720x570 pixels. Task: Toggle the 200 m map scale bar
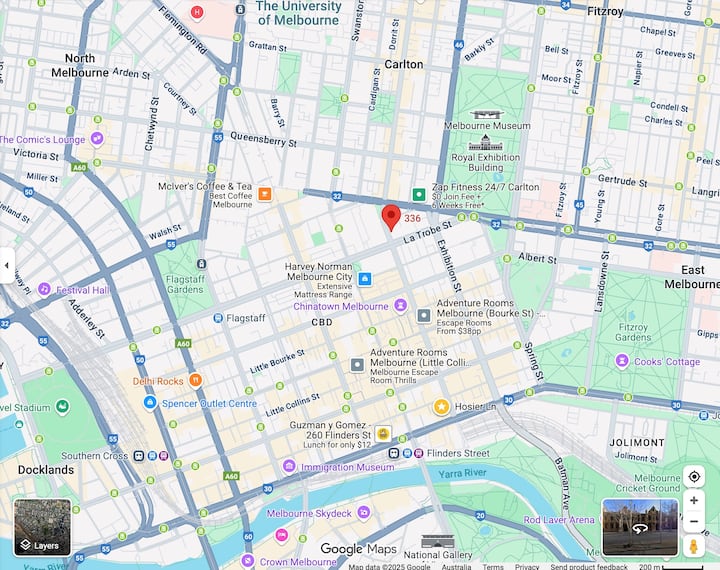click(x=670, y=566)
